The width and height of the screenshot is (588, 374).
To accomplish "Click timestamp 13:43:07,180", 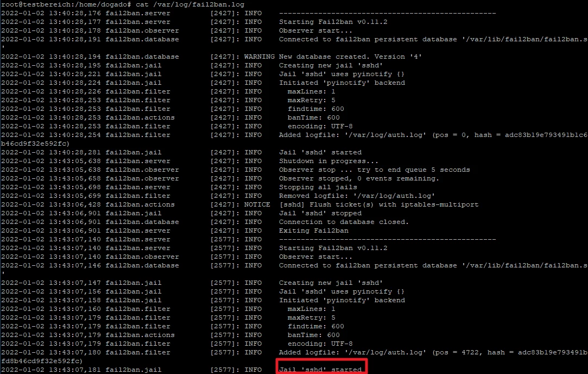I will click(x=74, y=353).
